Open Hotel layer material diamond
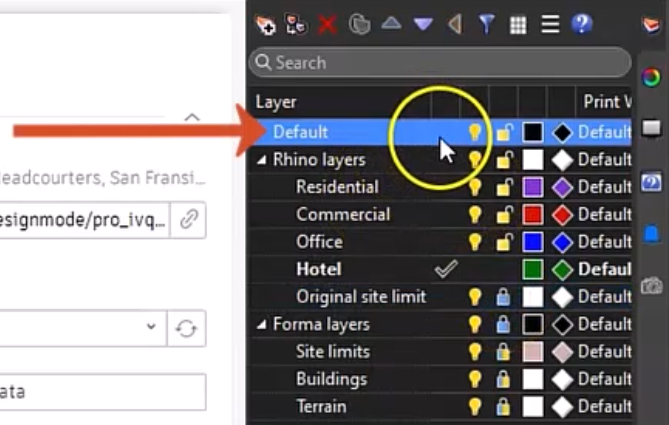Image resolution: width=669 pixels, height=425 pixels. [x=562, y=270]
